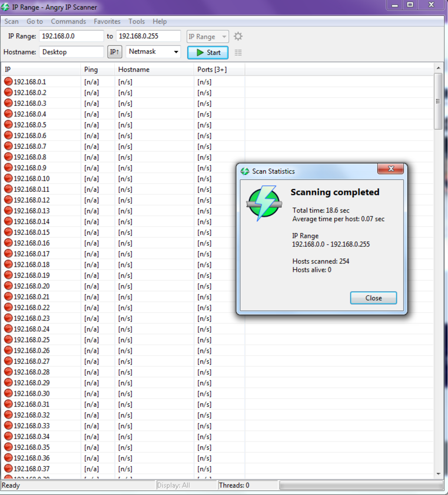448x495 pixels.
Task: Select the row text 192.168.0.9
Action: point(30,168)
